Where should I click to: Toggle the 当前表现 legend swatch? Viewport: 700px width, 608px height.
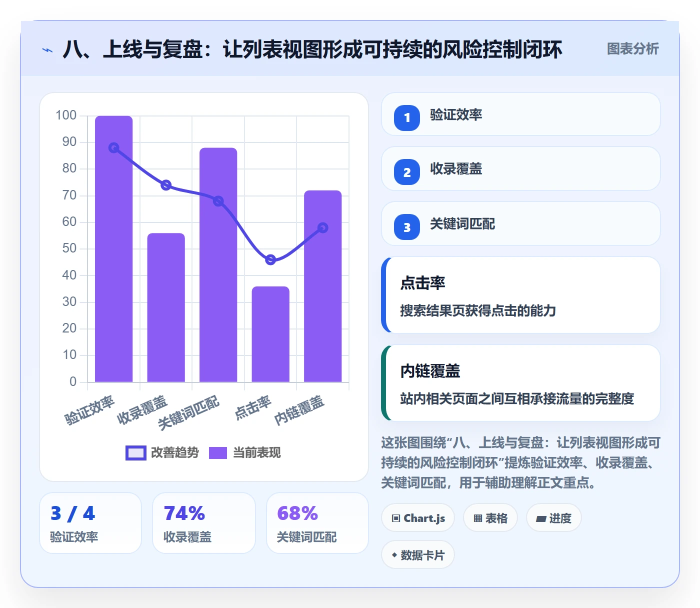(218, 452)
